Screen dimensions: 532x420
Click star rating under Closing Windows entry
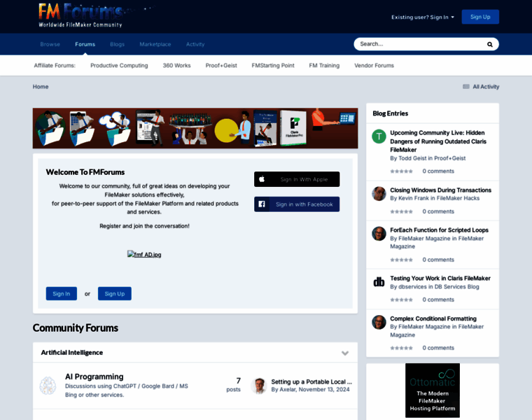pyautogui.click(x=401, y=211)
